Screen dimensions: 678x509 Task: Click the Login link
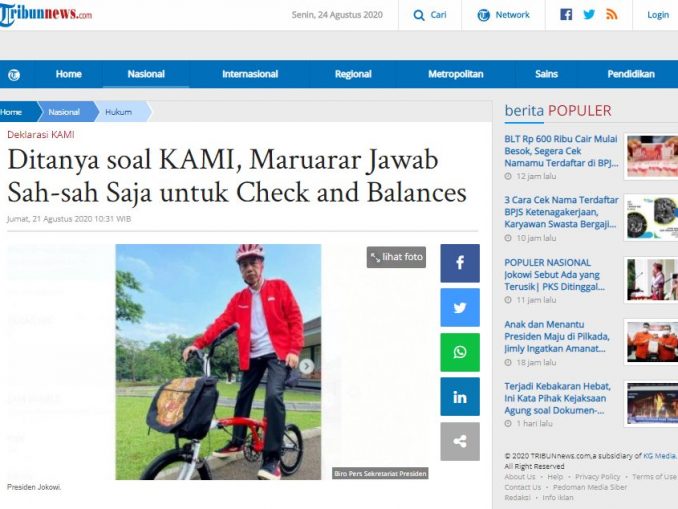pyautogui.click(x=658, y=15)
